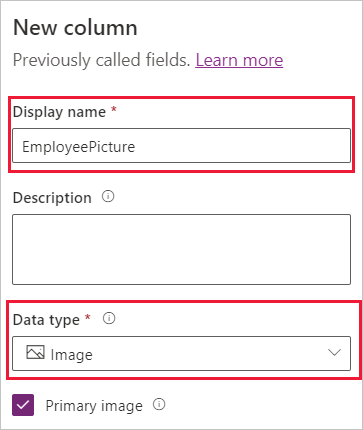Expand Data type using the chevron arrow
363x430 pixels.
tap(334, 352)
